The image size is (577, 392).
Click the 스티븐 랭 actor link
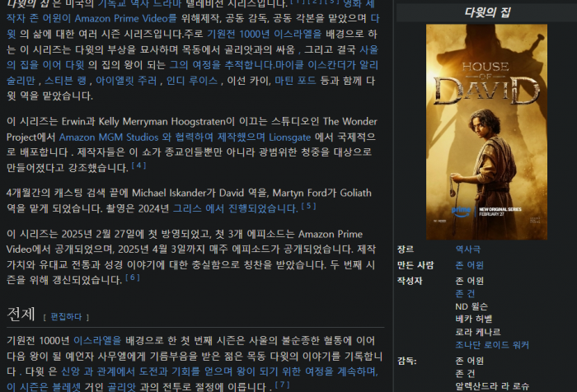click(65, 81)
